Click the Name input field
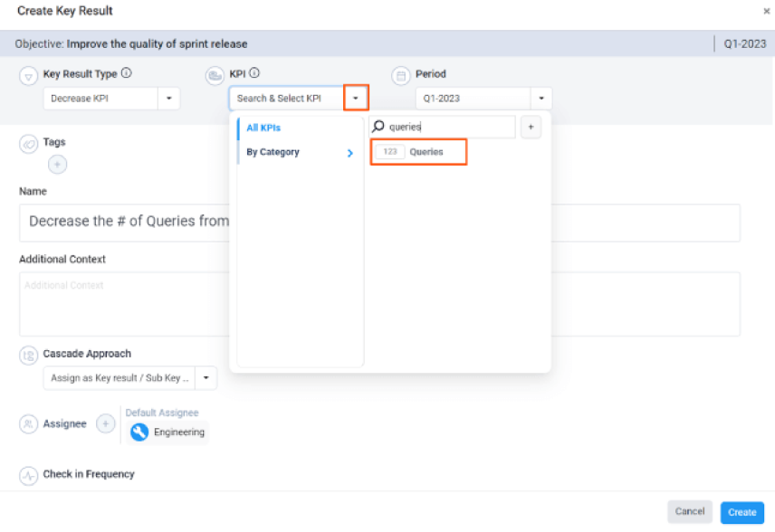The image size is (775, 532). point(379,223)
